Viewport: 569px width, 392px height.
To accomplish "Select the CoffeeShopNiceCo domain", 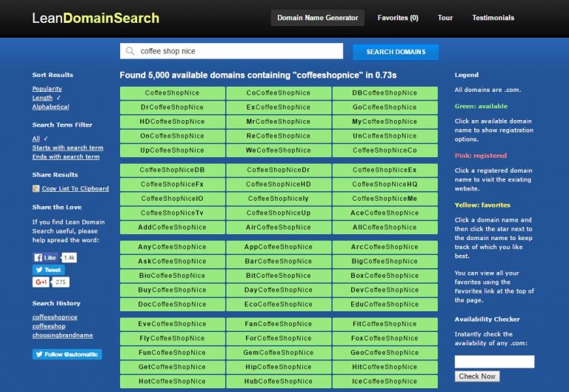I will [385, 150].
